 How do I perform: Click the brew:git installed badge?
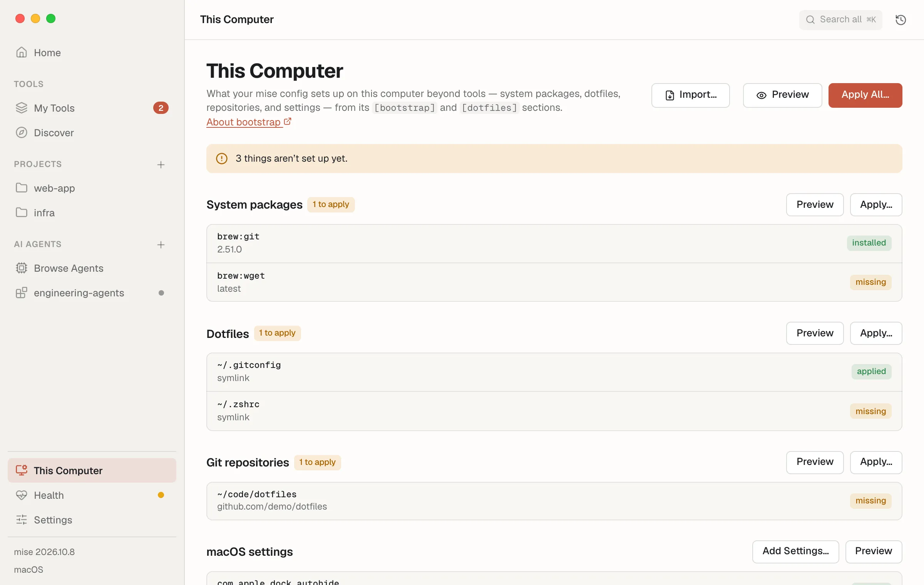click(869, 243)
